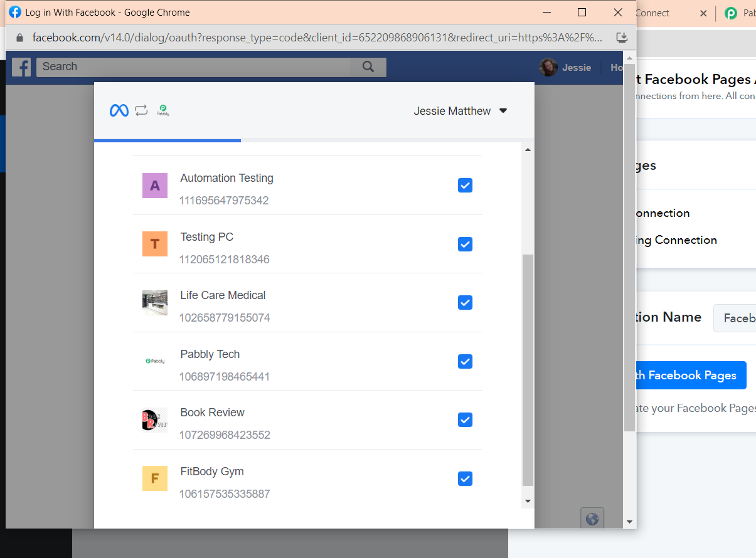Viewport: 756px width, 558px height.
Task: Click the Life Care Medical page thumbnail
Action: (155, 303)
